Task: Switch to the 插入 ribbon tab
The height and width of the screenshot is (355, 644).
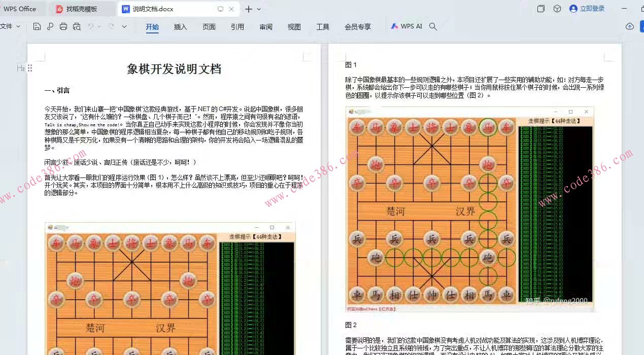Action: coord(180,27)
